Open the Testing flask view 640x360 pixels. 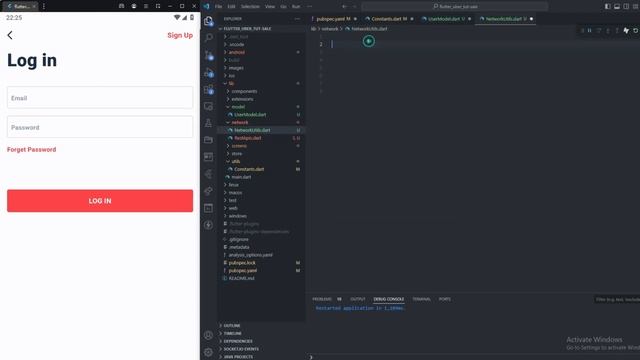[x=208, y=123]
